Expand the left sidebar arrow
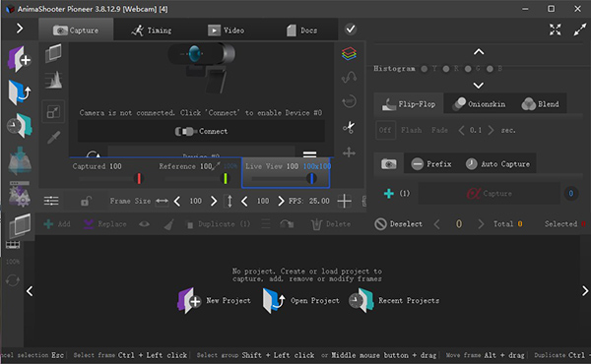 20,29
